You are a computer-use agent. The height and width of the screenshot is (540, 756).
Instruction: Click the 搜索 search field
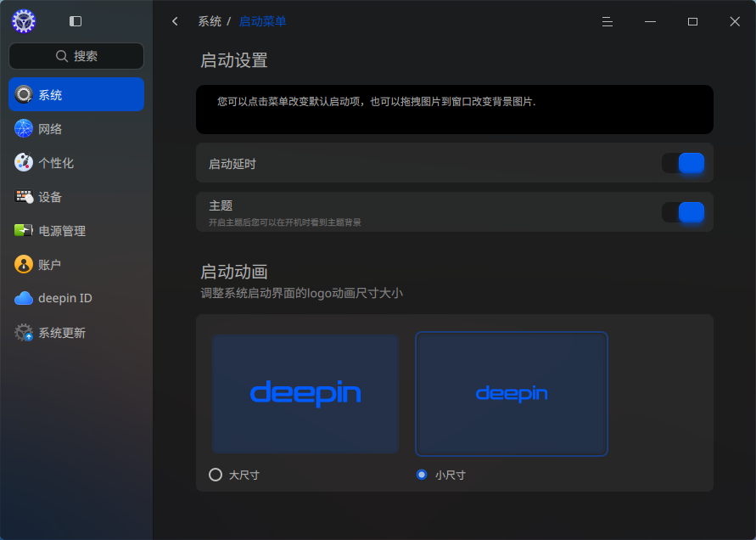pyautogui.click(x=76, y=56)
